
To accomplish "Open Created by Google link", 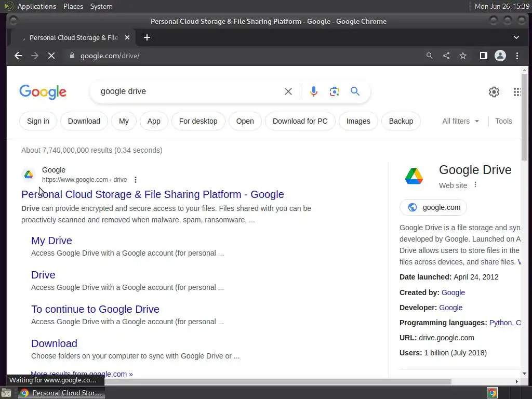I will 453,292.
